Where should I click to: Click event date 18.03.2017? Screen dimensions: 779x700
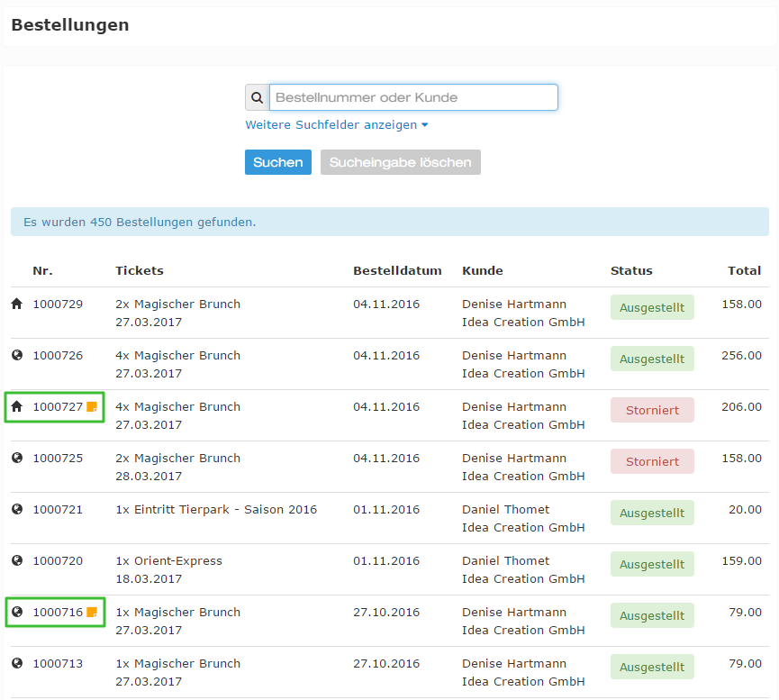click(149, 578)
